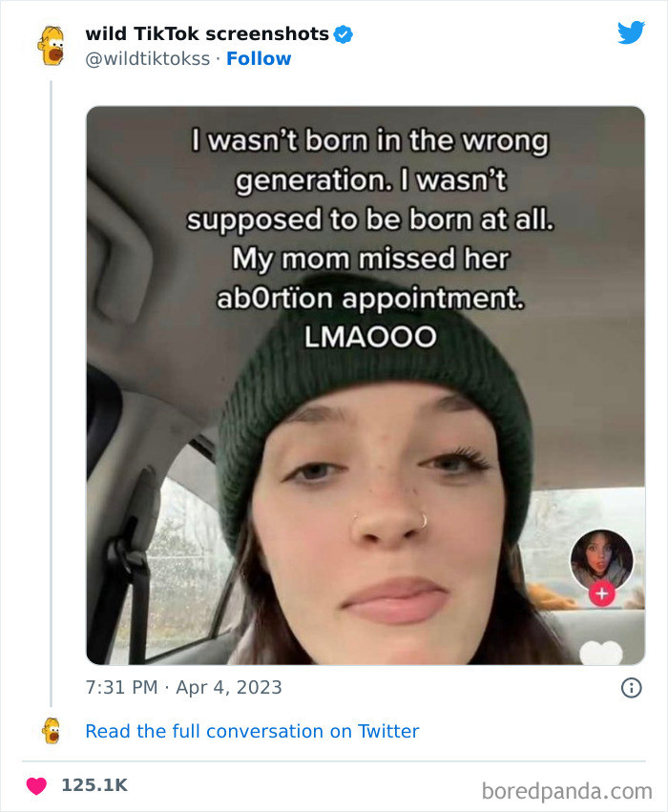This screenshot has width=668, height=812.
Task: Open Twitter via the bird logo icon
Action: (x=631, y=31)
